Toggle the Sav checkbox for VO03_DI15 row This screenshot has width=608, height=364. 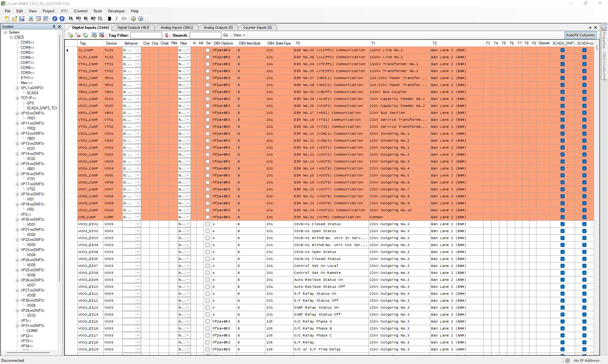[207, 321]
